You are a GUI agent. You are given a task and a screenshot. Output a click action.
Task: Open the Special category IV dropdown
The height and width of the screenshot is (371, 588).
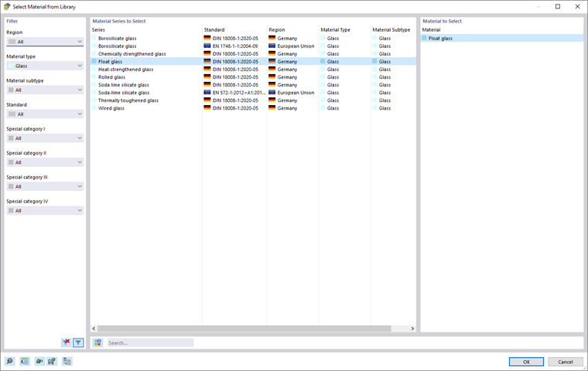[x=45, y=210]
